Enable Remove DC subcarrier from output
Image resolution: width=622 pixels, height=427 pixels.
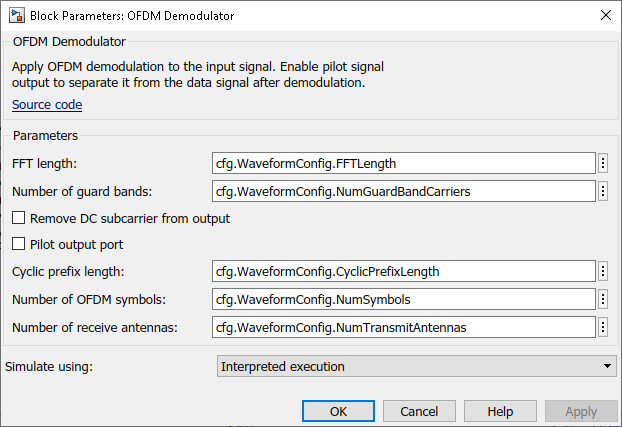click(18, 218)
